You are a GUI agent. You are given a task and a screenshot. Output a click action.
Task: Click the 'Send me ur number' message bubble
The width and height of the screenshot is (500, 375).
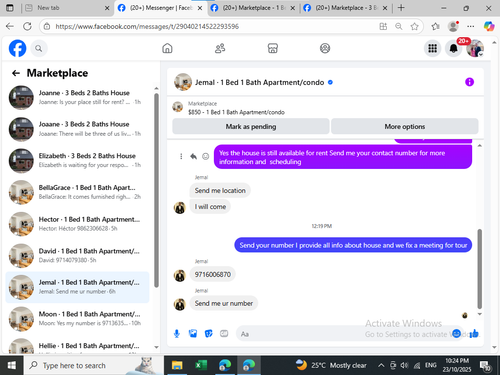click(x=224, y=303)
